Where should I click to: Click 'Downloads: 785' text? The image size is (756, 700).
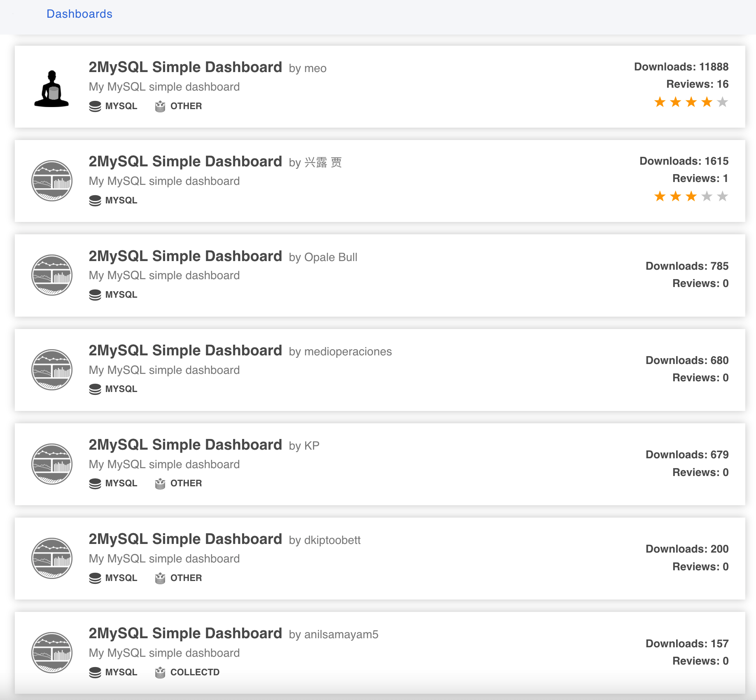click(687, 266)
